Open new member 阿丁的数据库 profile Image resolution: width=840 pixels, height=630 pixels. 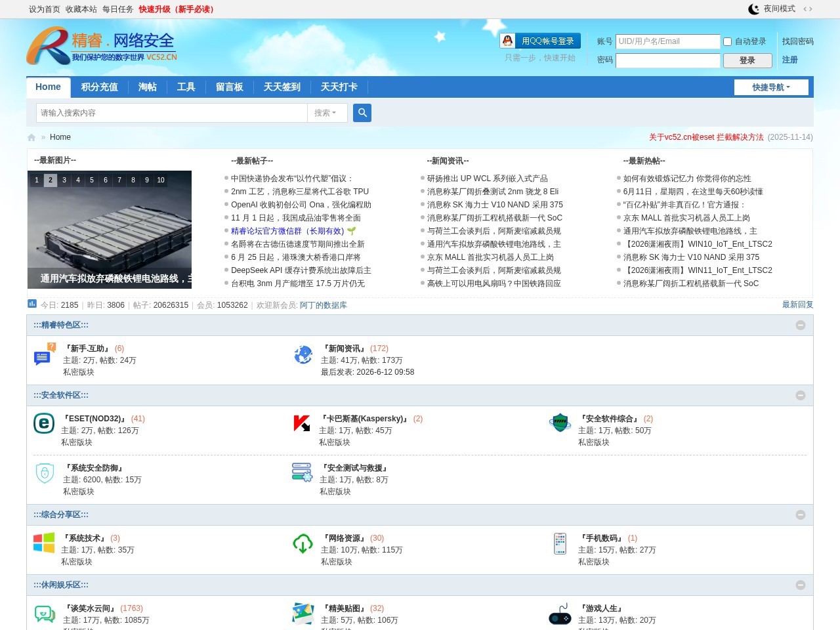pos(323,305)
